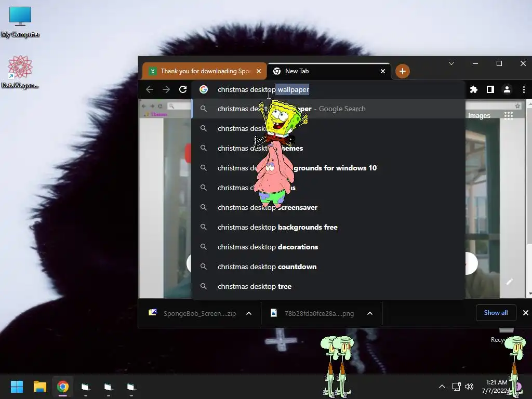Image resolution: width=532 pixels, height=399 pixels.
Task: Toggle the Chrome side panel icon
Action: click(x=490, y=89)
